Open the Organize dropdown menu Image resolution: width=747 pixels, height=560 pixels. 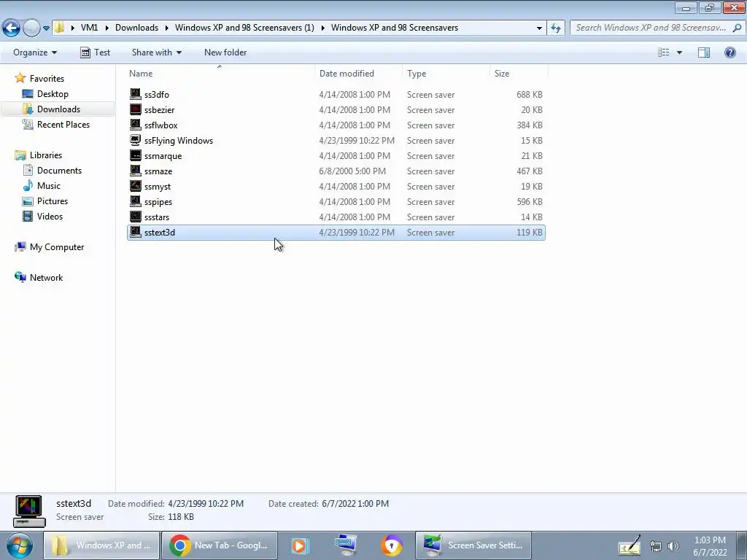click(x=35, y=52)
